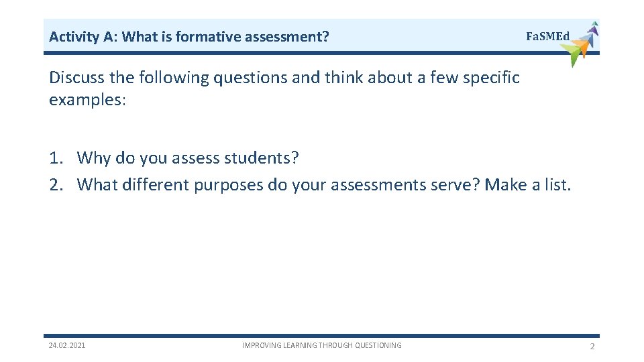
Task: Click the slide number 2
Action: point(592,346)
